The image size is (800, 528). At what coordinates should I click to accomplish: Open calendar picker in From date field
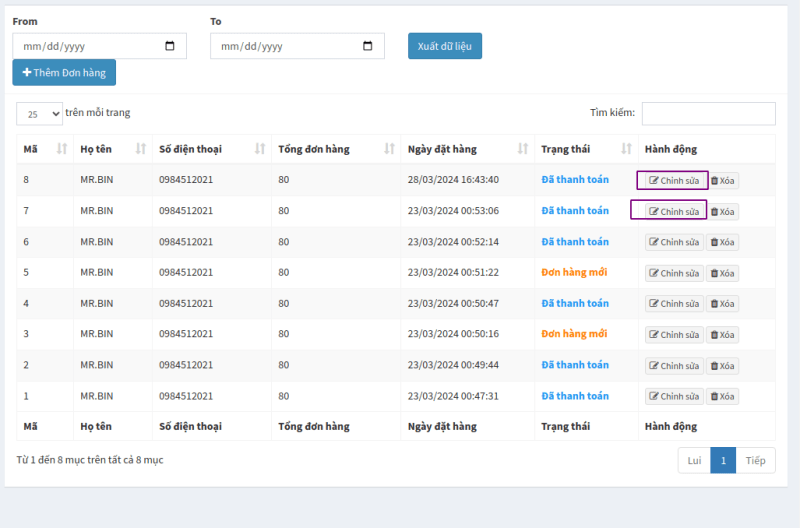pyautogui.click(x=170, y=46)
